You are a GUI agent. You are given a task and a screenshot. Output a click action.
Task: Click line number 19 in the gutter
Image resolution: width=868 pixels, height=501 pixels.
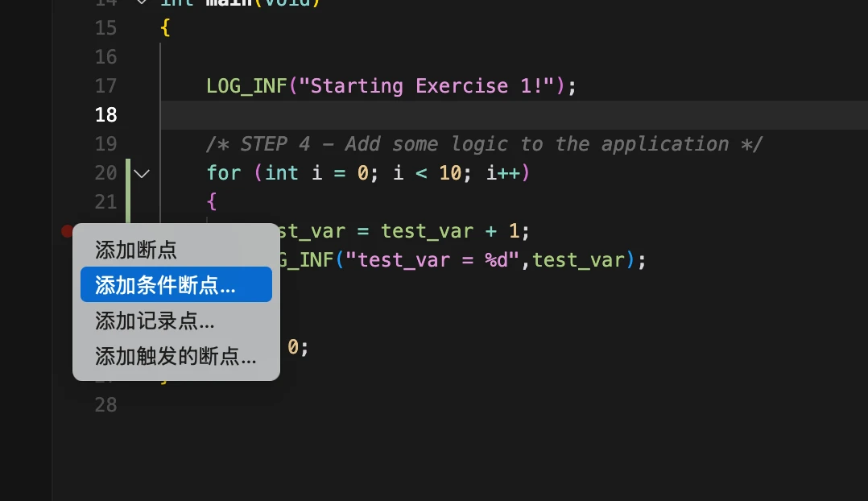tap(105, 144)
